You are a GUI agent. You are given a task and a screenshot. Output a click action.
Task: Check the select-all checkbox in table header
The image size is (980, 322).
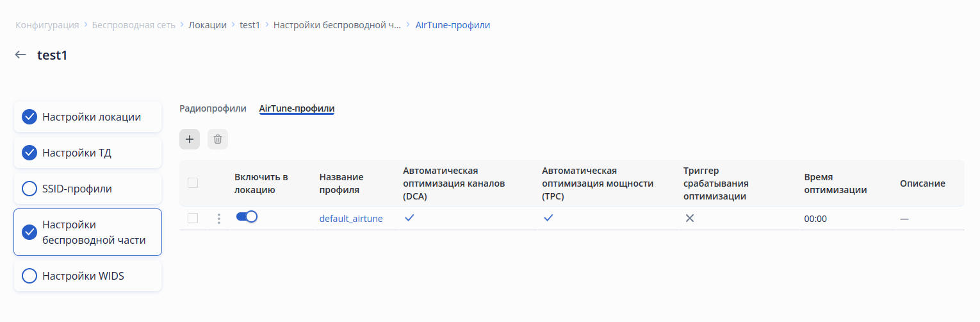(193, 183)
